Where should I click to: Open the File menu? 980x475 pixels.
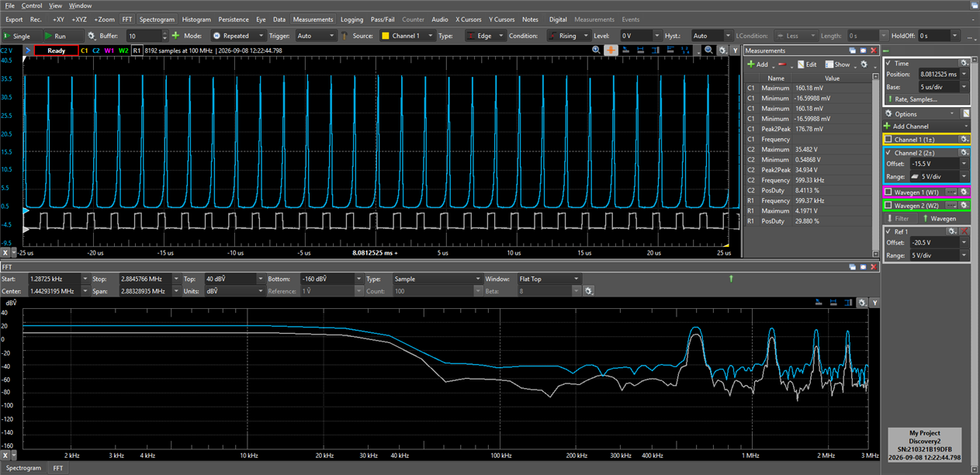click(x=9, y=5)
